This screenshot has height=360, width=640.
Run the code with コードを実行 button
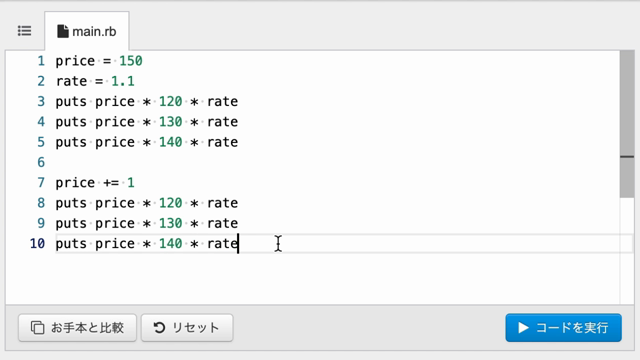[x=563, y=327]
